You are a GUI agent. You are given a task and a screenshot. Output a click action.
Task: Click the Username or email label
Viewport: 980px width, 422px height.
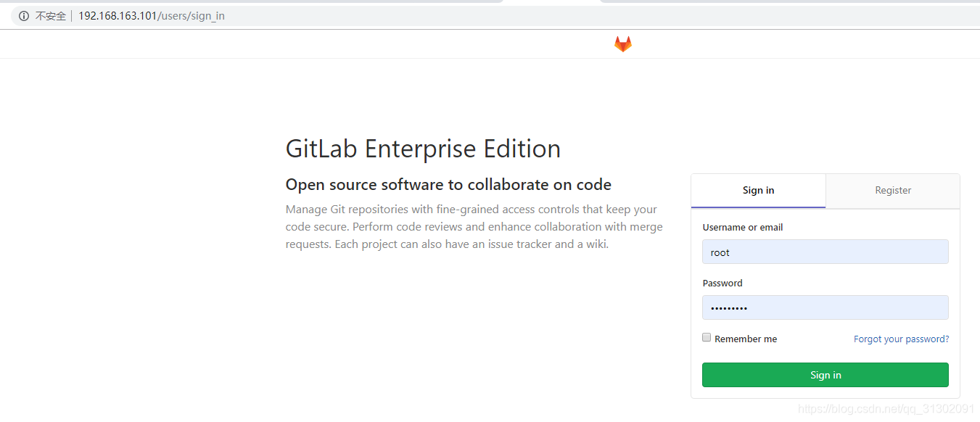tap(743, 228)
